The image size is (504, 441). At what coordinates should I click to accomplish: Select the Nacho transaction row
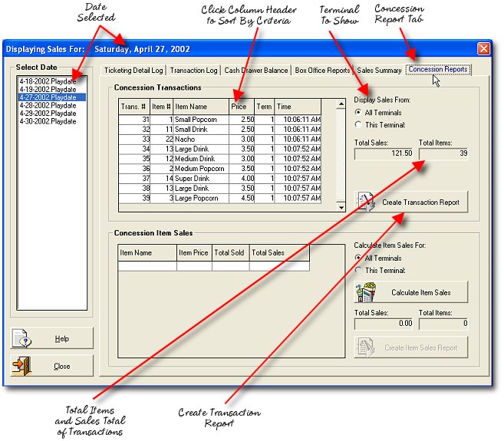[199, 140]
